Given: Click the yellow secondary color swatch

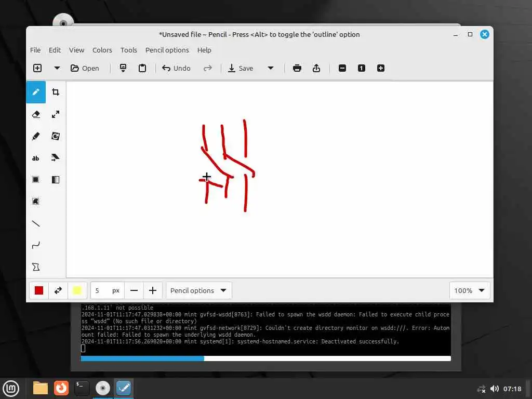Looking at the screenshot, I should point(77,290).
